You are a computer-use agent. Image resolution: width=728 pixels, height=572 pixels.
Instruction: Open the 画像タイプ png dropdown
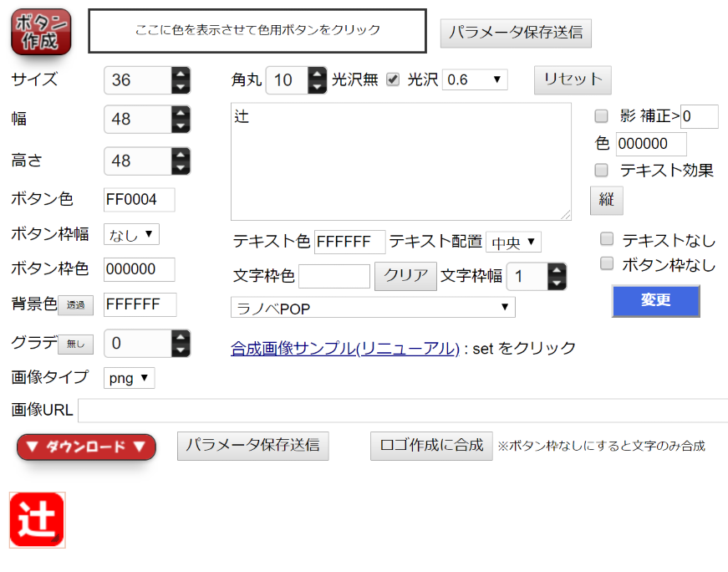coord(129,378)
